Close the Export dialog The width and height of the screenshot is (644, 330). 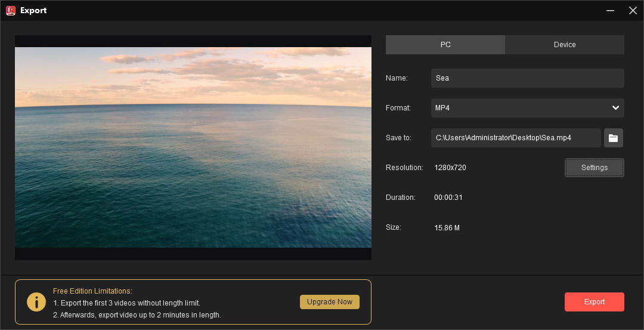pos(633,10)
